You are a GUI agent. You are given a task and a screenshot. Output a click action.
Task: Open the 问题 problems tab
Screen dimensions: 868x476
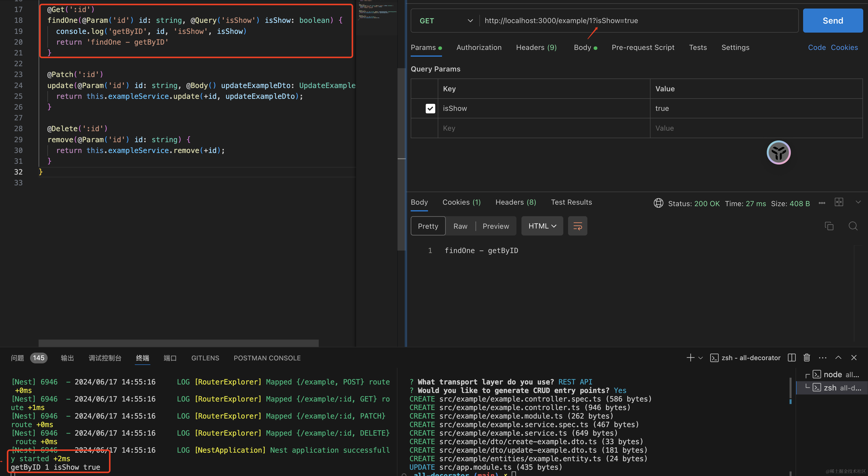click(x=17, y=358)
